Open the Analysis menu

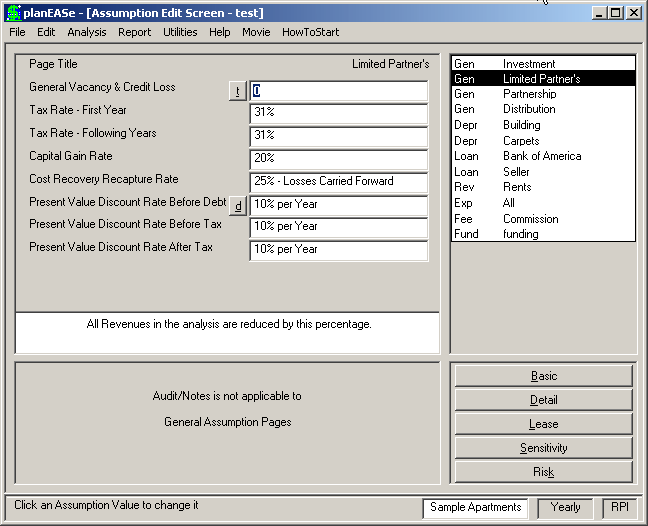tap(87, 32)
